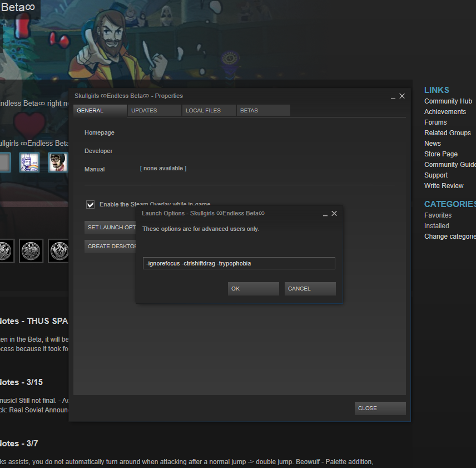Click the gray friend avatar at left edge
This screenshot has height=468, width=476.
tap(4, 162)
